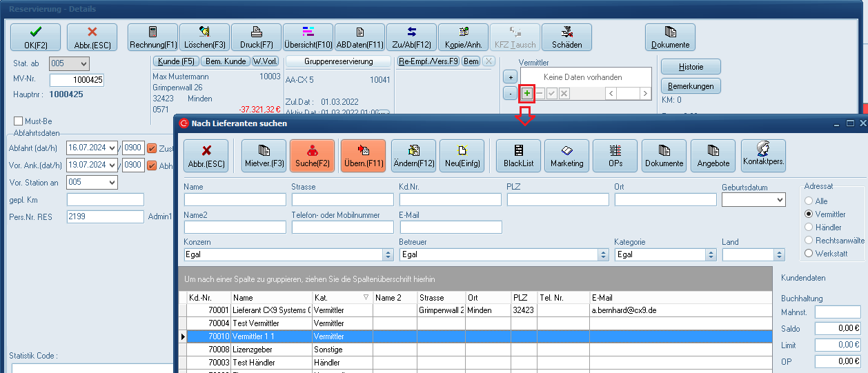Select the Alle Adressat radio option
Screen dimensions: 868x373
coord(809,201)
